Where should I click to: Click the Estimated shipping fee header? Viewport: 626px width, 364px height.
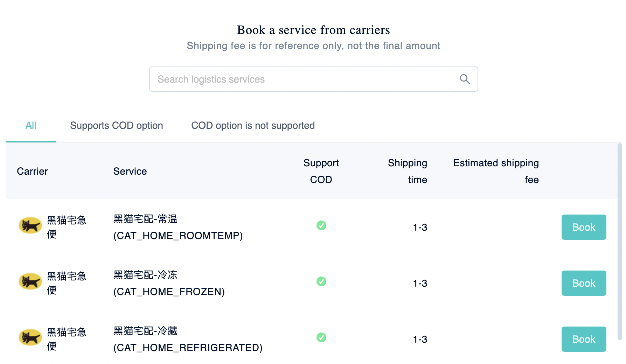pyautogui.click(x=496, y=171)
